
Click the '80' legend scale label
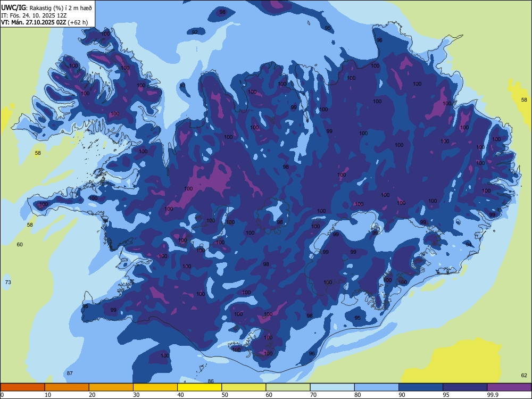point(358,395)
